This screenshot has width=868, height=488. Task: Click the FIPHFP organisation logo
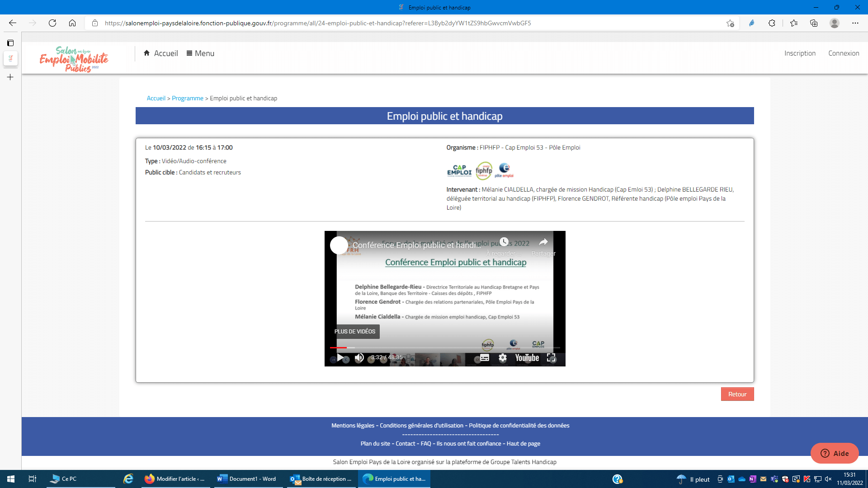coord(484,171)
